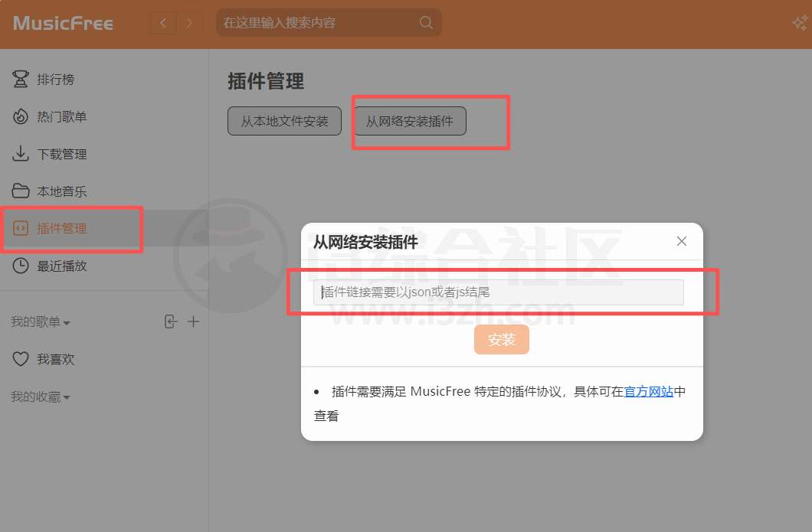The width and height of the screenshot is (812, 532).
Task: Open 热门歌单 via its flame icon
Action: 19,116
